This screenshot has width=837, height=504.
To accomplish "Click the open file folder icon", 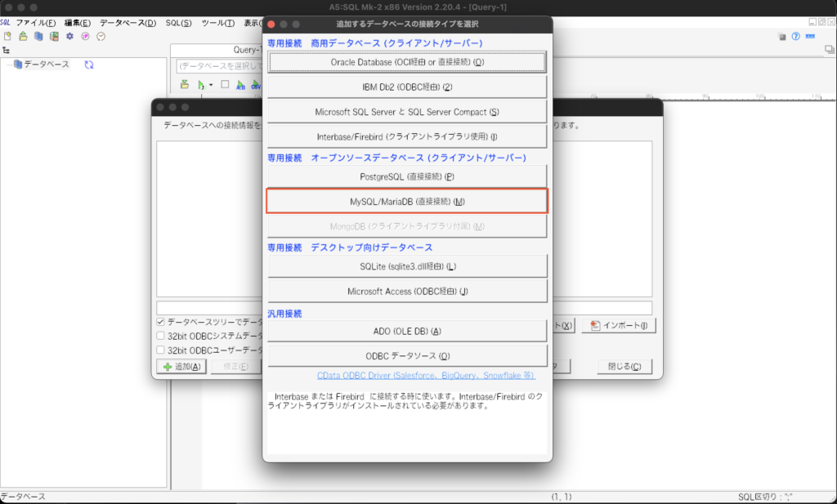I will click(x=23, y=37).
